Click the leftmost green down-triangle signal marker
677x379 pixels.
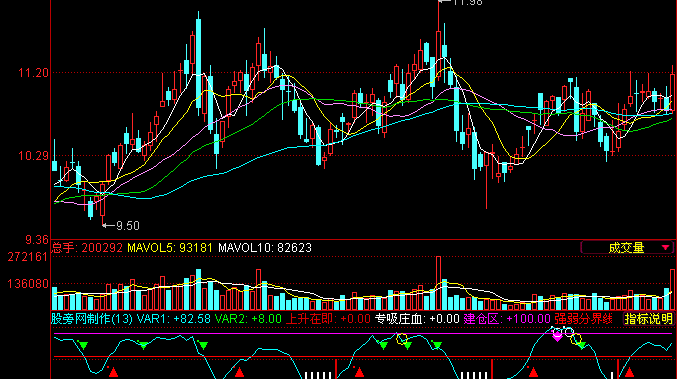click(83, 345)
